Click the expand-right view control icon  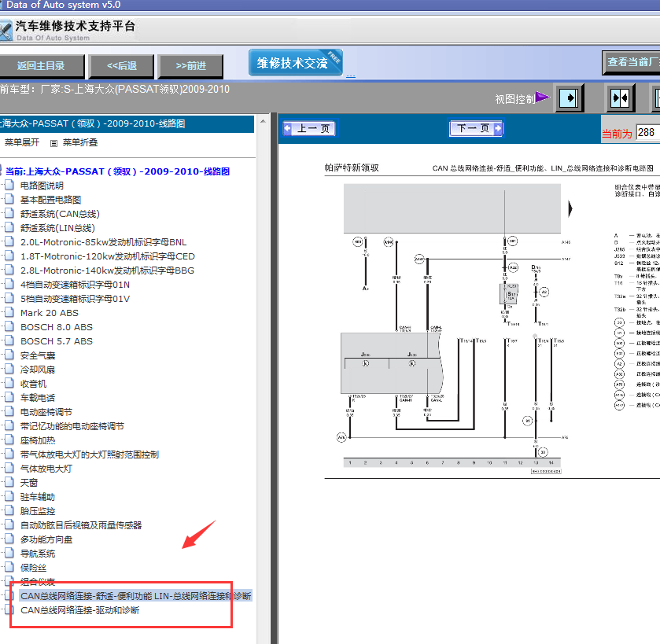coord(570,98)
